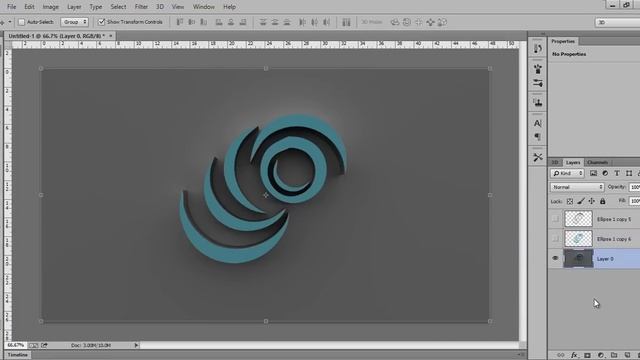Open the Brush Presets panel icon

coord(538,69)
